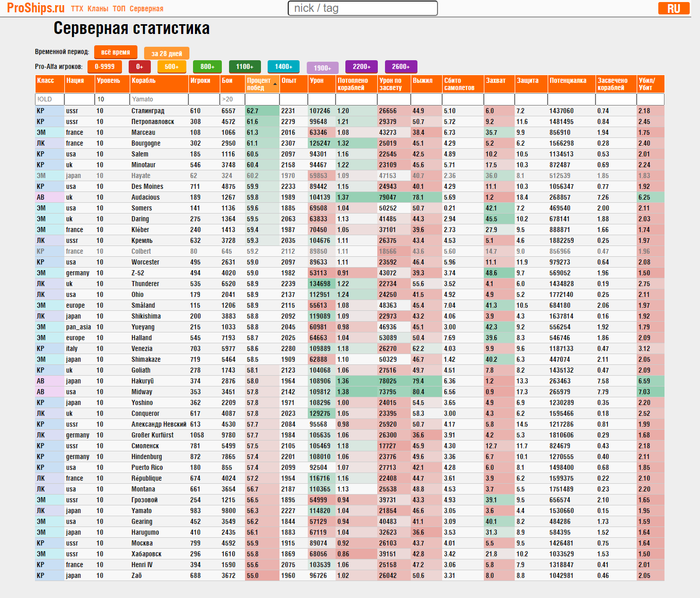The width and height of the screenshot is (700, 598).
Task: Open the TTX menu item
Action: tap(77, 9)
